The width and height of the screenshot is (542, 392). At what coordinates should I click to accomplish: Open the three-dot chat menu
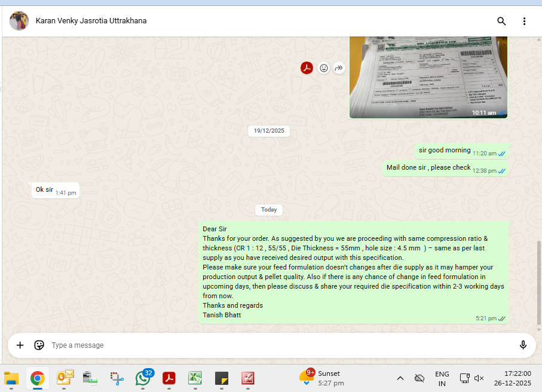524,22
